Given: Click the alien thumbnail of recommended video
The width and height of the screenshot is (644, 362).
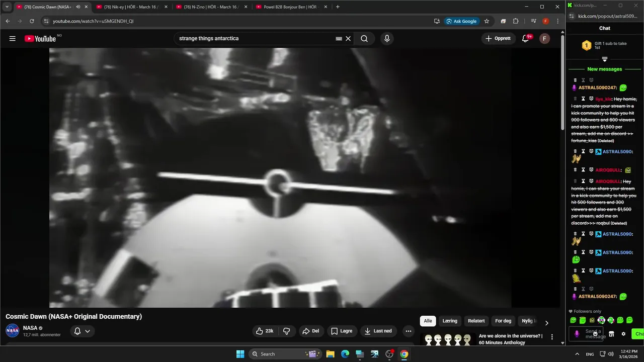Looking at the screenshot, I should [x=448, y=339].
